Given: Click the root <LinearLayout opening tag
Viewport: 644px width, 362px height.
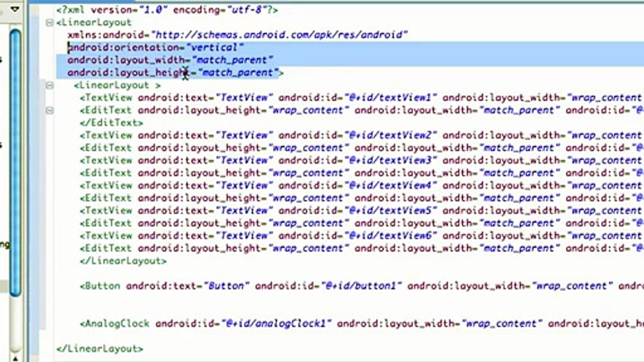Looking at the screenshot, I should (94, 22).
